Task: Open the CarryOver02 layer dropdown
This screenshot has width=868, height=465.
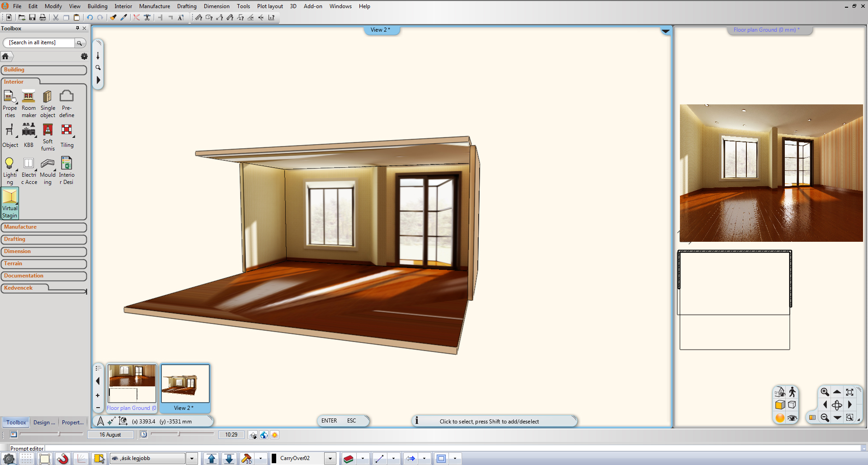Action: (330, 459)
